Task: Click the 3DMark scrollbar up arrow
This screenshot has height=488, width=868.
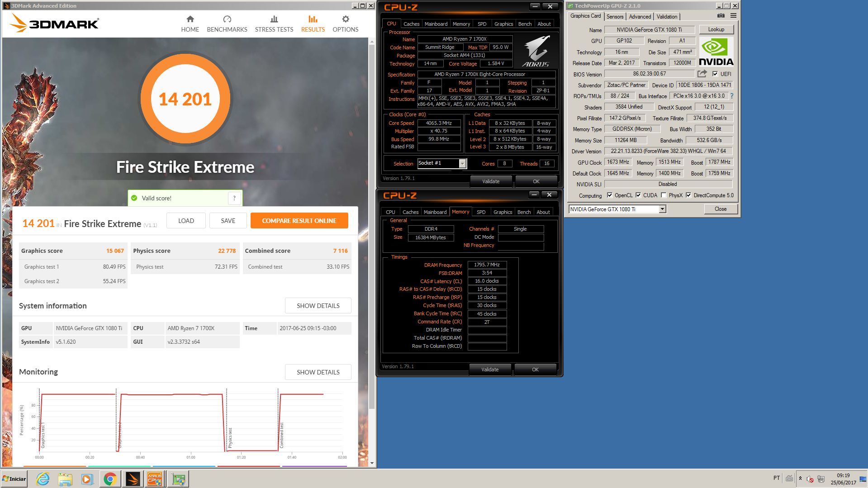Action: coord(372,42)
